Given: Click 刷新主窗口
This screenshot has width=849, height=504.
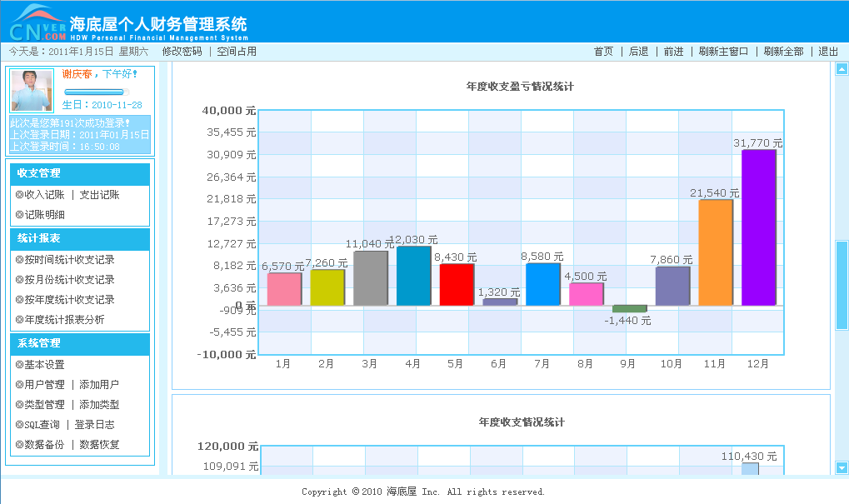Looking at the screenshot, I should (723, 52).
